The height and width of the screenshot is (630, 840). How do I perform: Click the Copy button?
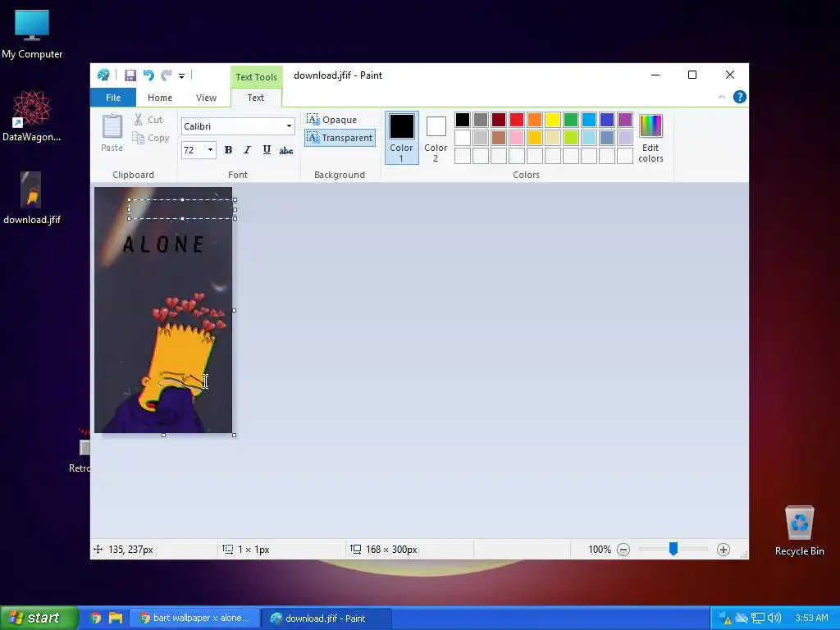pyautogui.click(x=151, y=138)
